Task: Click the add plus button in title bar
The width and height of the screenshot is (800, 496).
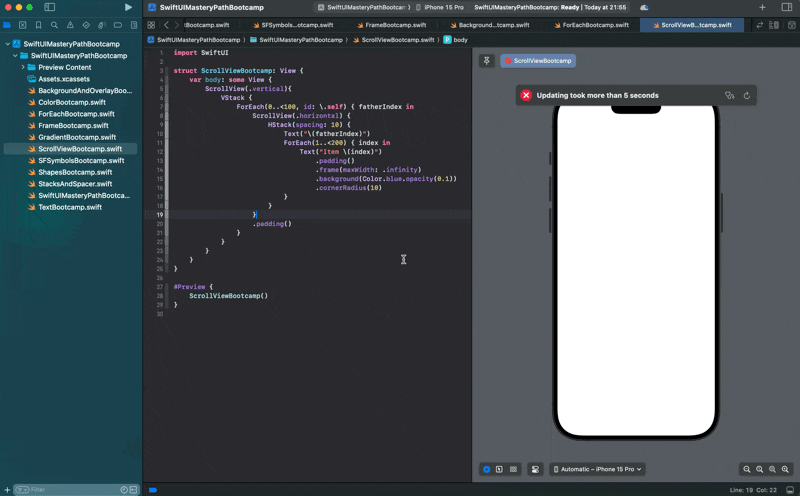Action: tap(762, 7)
